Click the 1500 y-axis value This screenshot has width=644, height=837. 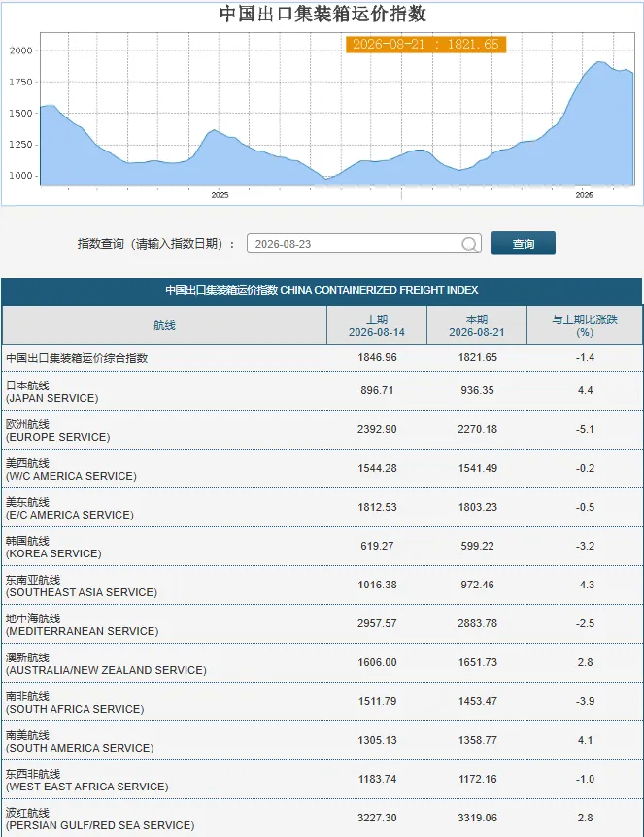tap(20, 114)
